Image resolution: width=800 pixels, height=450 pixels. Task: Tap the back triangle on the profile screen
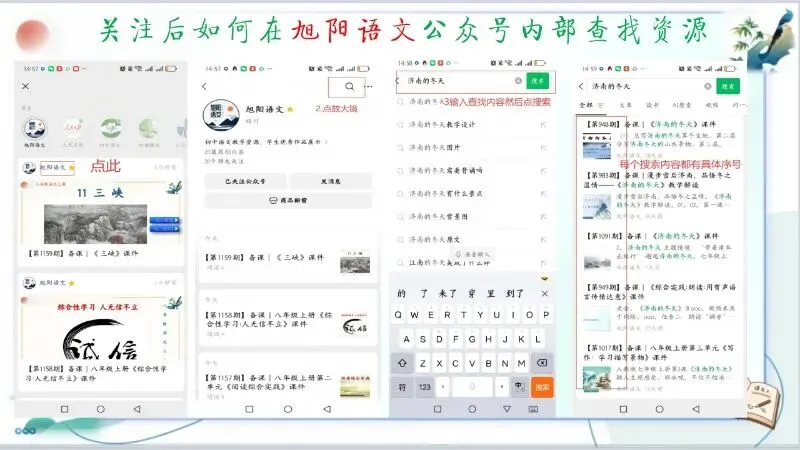327,409
